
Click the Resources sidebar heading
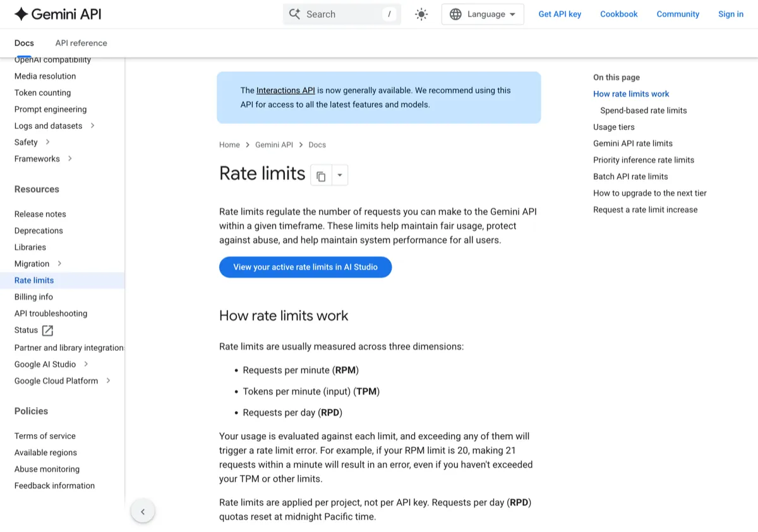pyautogui.click(x=37, y=189)
